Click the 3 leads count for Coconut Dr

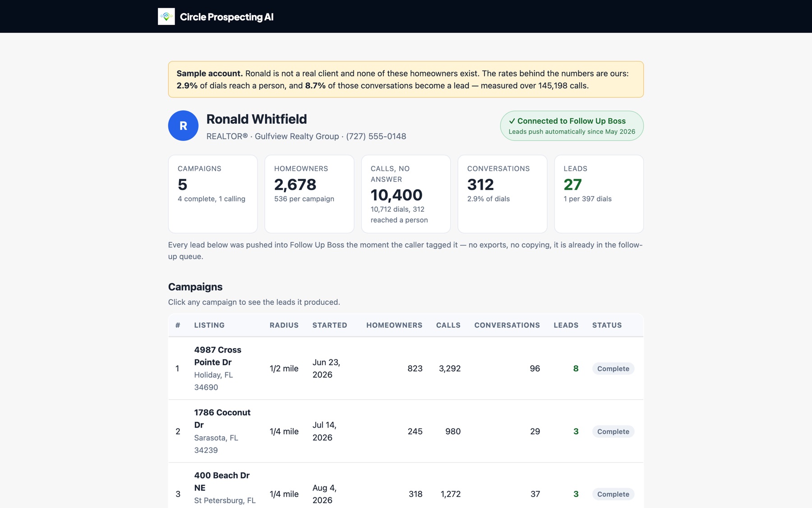pos(576,431)
